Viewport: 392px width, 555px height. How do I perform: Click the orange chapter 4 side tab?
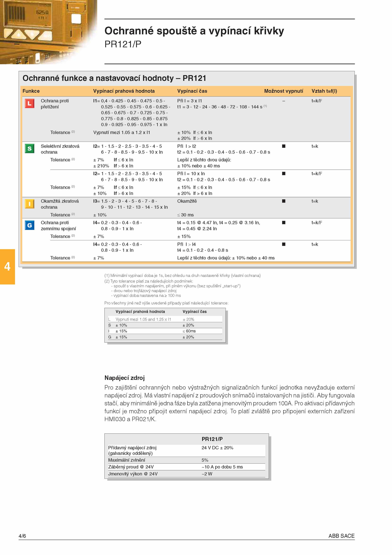(x=7, y=267)
